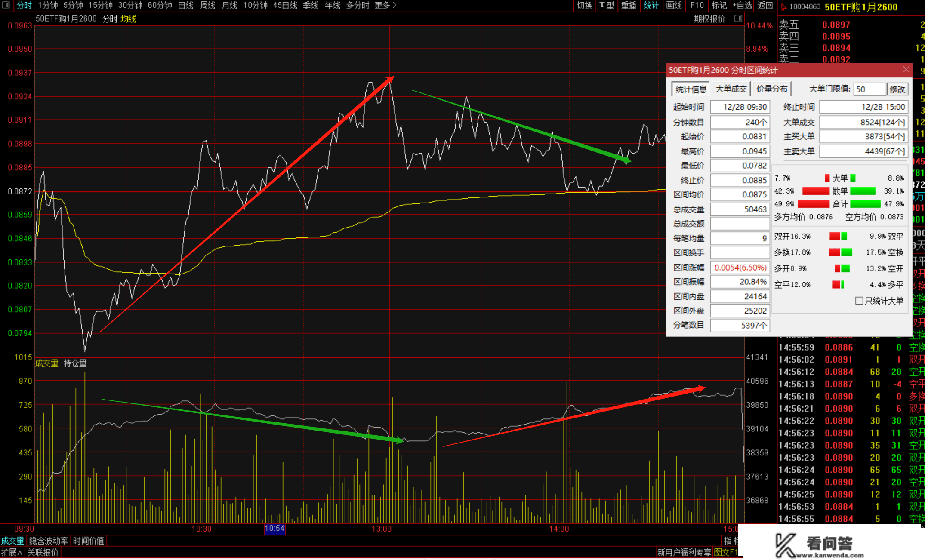Click the 返回 back button
This screenshot has height=560, width=925.
click(765, 5)
